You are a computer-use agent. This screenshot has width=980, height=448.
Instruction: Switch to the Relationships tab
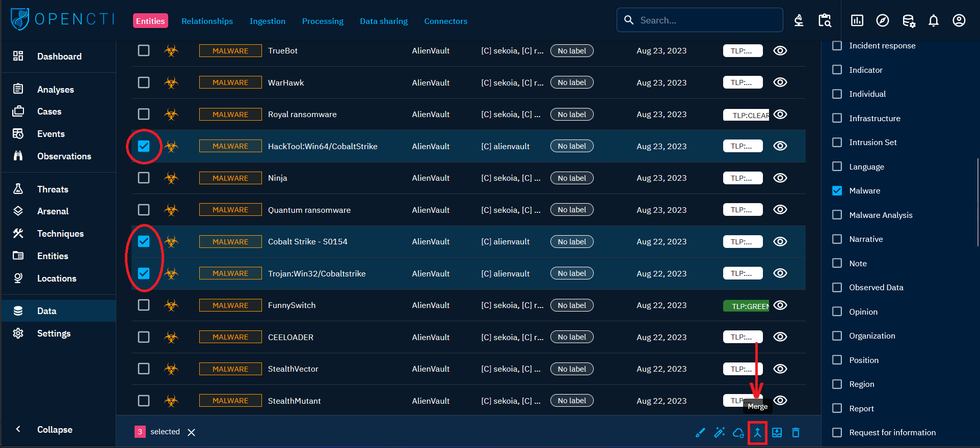click(x=207, y=21)
